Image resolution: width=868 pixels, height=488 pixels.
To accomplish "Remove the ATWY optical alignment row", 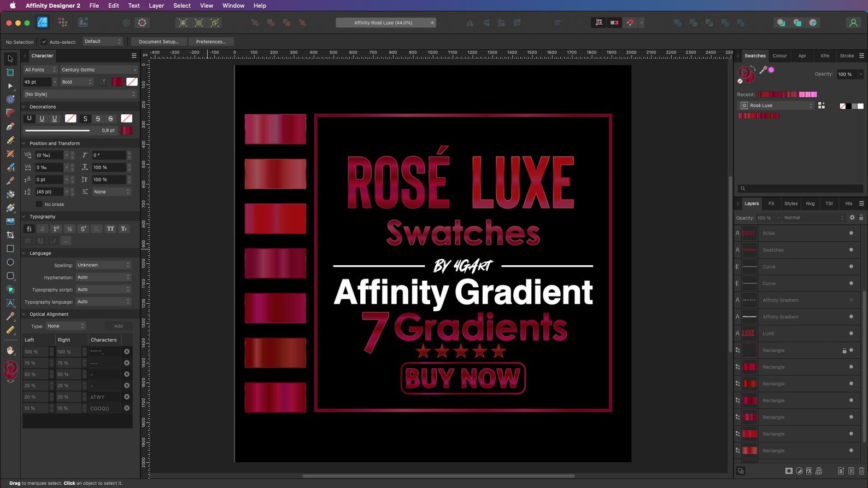I will 127,397.
